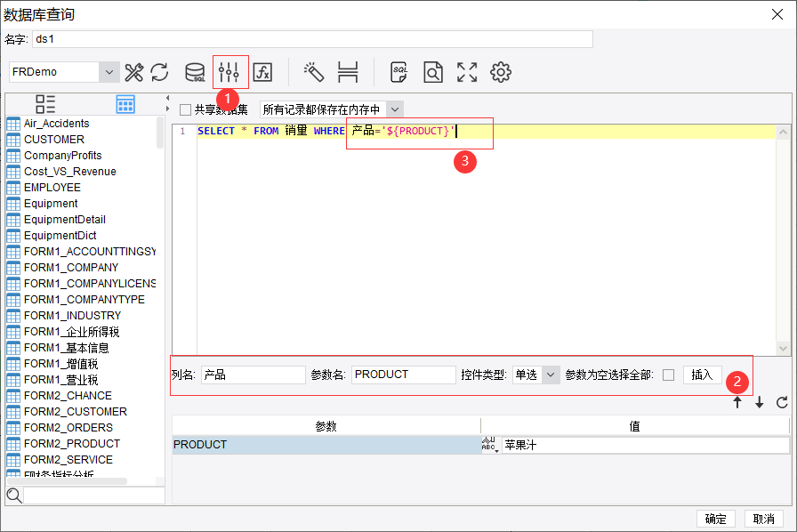Click the column name field 产品

(x=254, y=375)
